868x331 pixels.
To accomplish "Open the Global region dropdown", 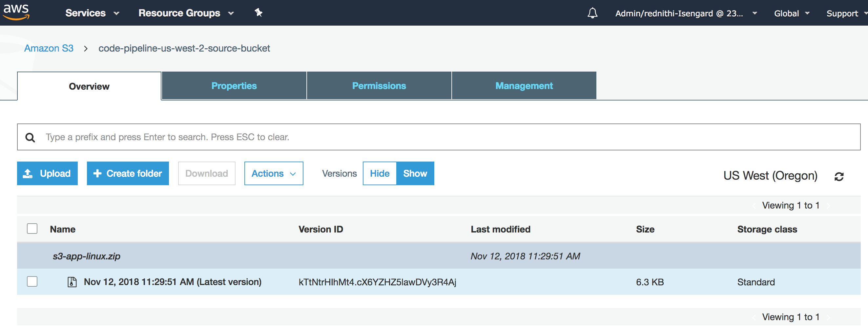I will pyautogui.click(x=792, y=13).
